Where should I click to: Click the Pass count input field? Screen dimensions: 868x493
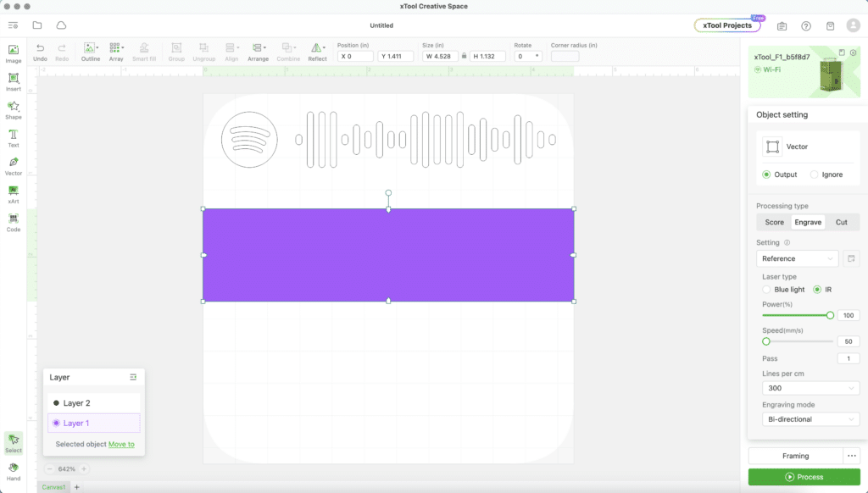pos(848,358)
